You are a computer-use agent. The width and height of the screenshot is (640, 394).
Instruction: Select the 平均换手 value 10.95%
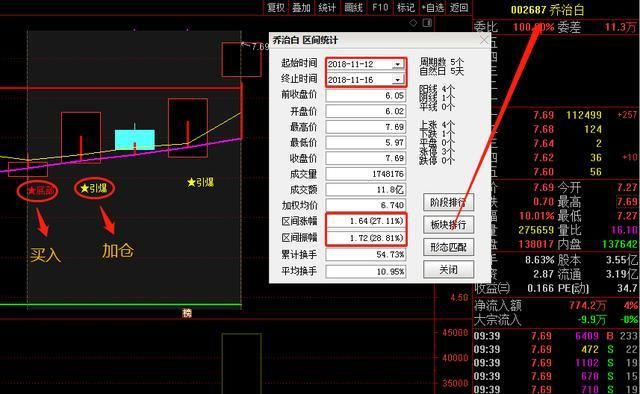(x=366, y=272)
